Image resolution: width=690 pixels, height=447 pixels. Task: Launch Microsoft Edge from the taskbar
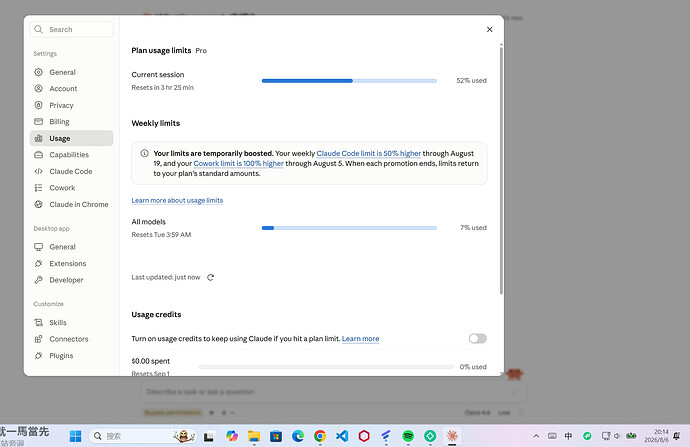click(x=298, y=436)
